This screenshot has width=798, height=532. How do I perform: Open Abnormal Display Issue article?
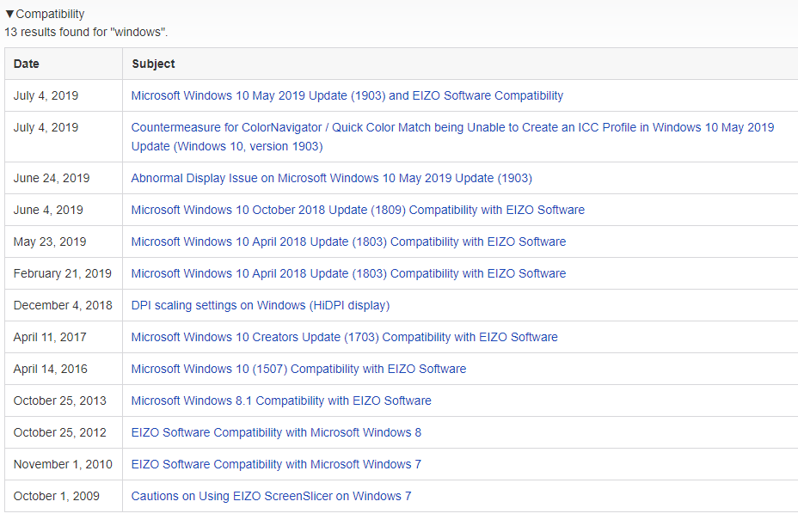331,178
